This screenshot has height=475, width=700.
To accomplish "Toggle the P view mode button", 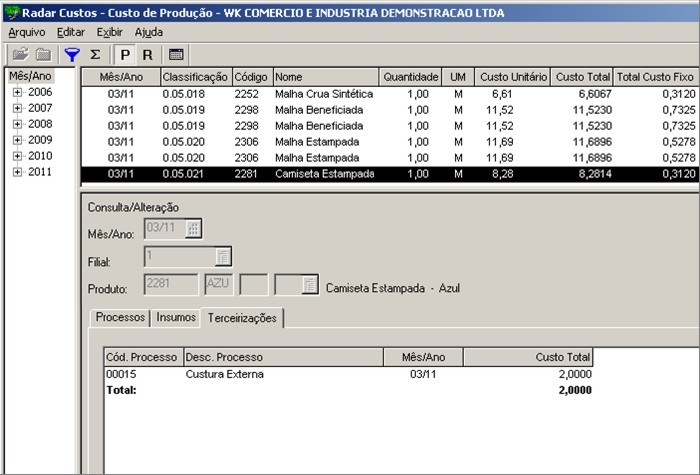I will tap(125, 55).
